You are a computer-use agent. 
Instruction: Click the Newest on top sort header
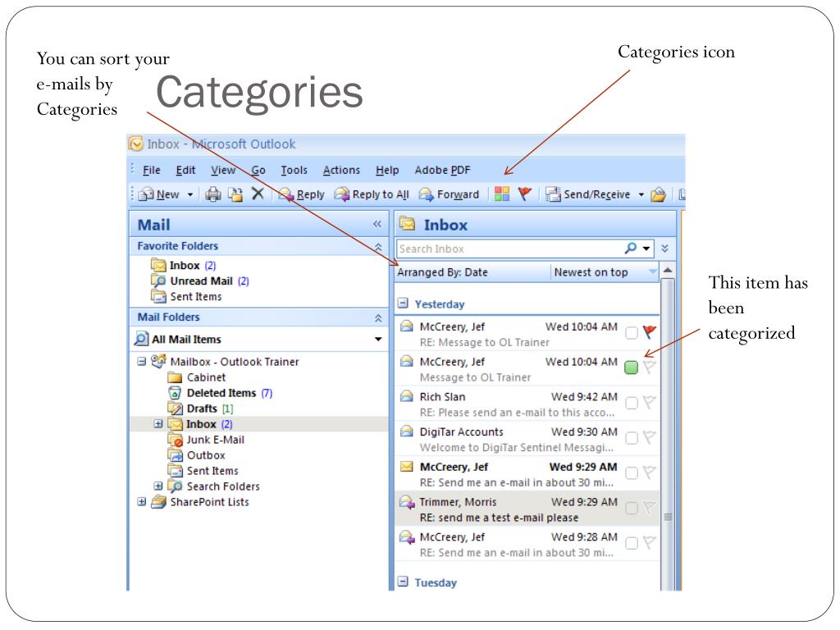605,272
